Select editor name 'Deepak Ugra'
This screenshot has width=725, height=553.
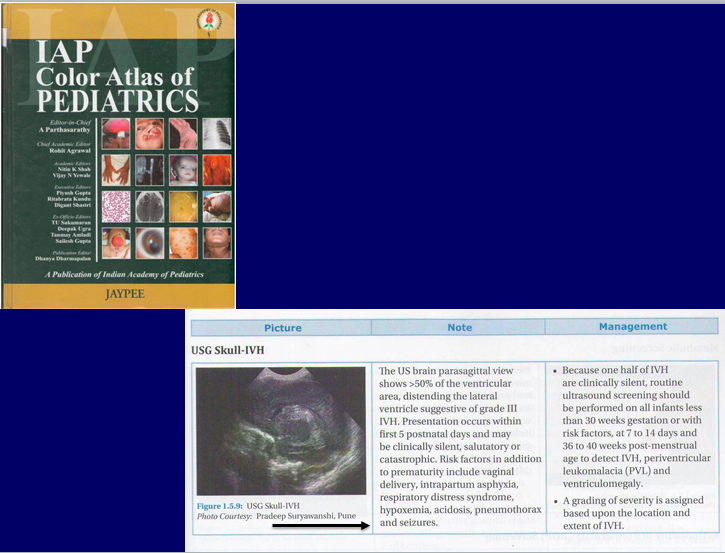pos(74,229)
